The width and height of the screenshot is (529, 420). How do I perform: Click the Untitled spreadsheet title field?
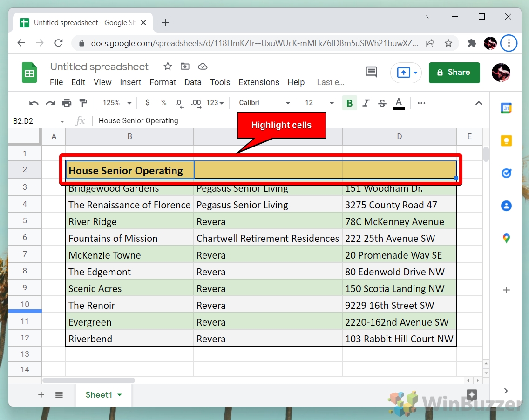click(99, 67)
